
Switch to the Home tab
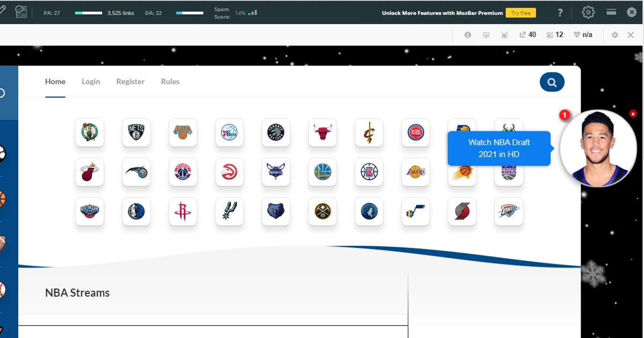(55, 81)
